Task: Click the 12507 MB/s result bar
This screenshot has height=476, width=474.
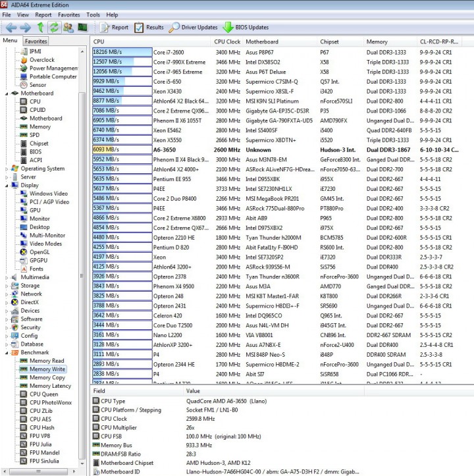Action: (122, 62)
